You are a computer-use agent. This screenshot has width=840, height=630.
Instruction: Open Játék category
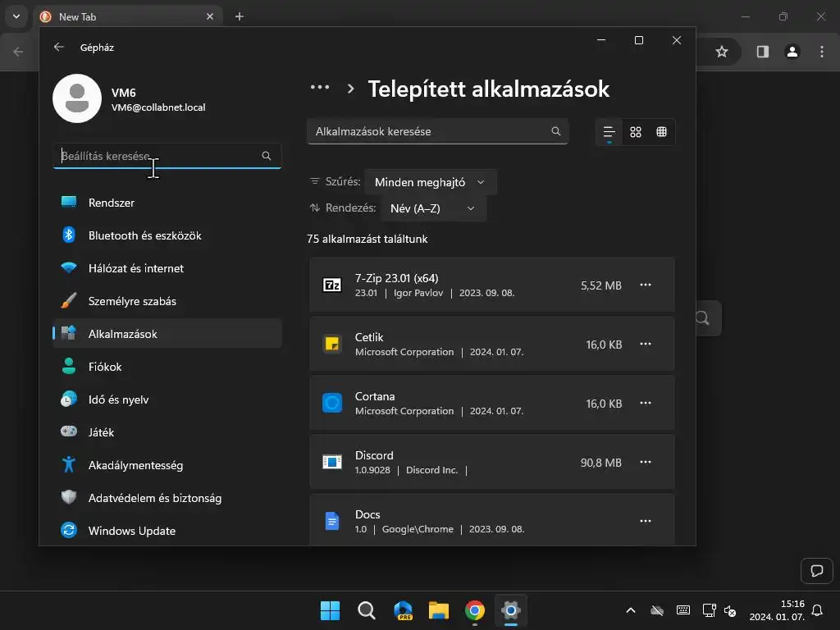coord(167,432)
